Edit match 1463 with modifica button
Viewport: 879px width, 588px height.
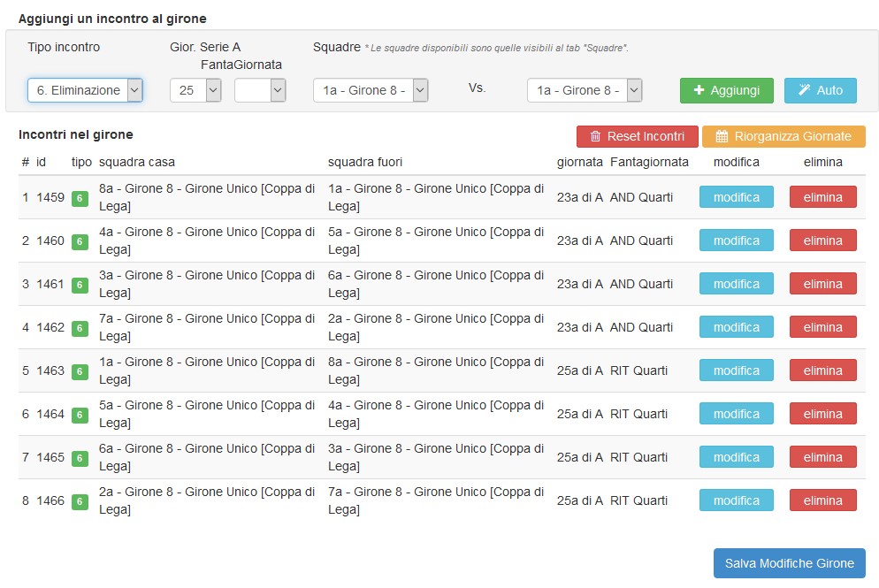click(736, 370)
